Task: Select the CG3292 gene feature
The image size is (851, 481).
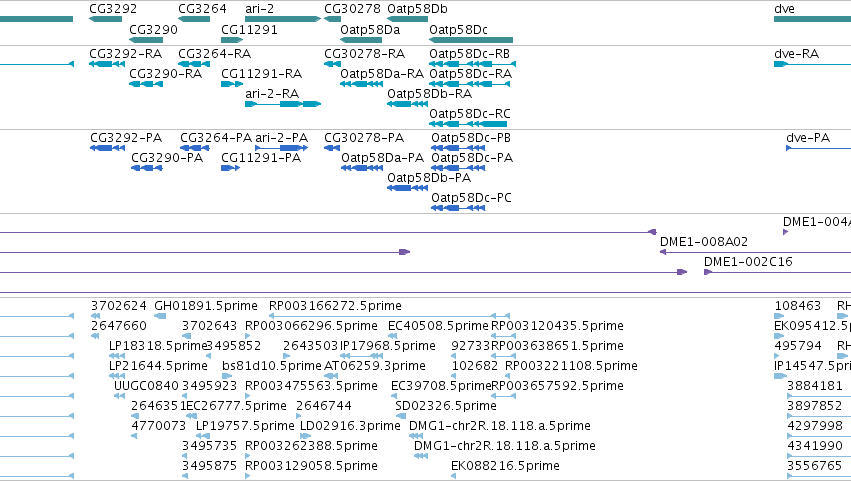Action: tap(105, 19)
